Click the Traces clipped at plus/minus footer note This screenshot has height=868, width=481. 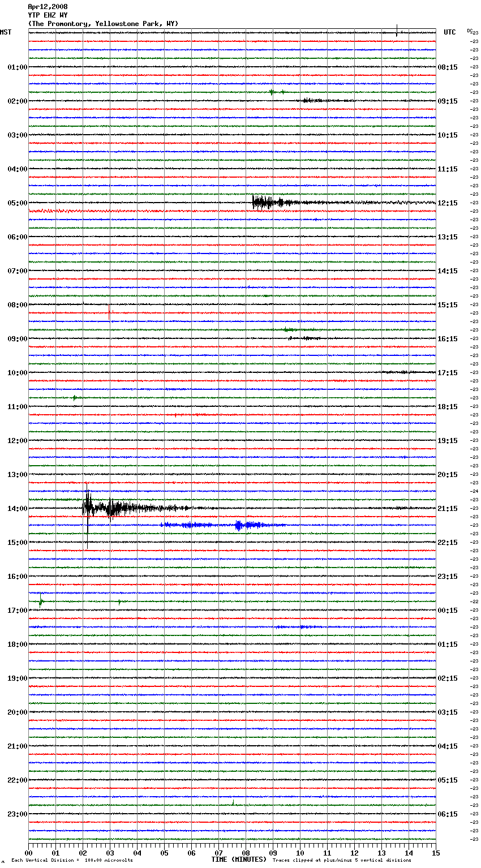click(x=342, y=860)
